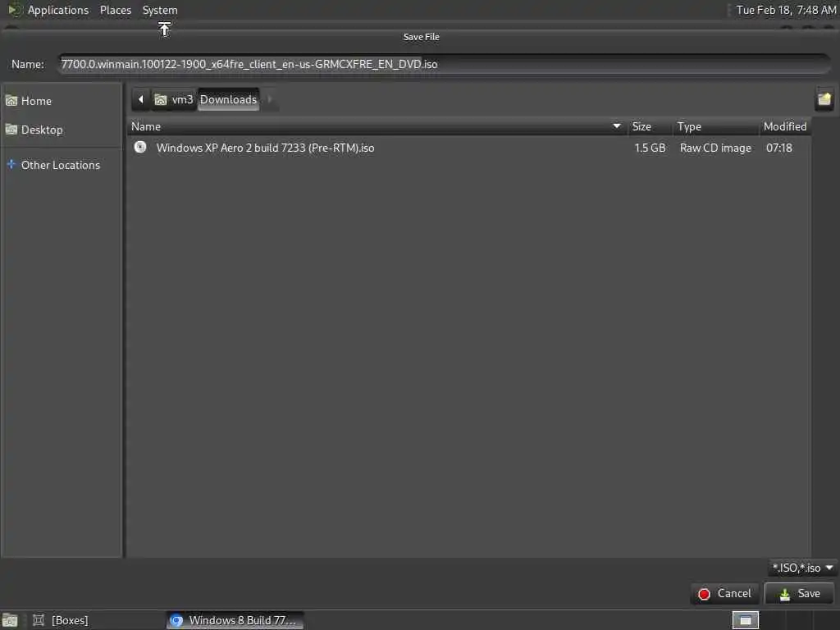
Task: Sort files by the Type column
Action: tap(715, 126)
